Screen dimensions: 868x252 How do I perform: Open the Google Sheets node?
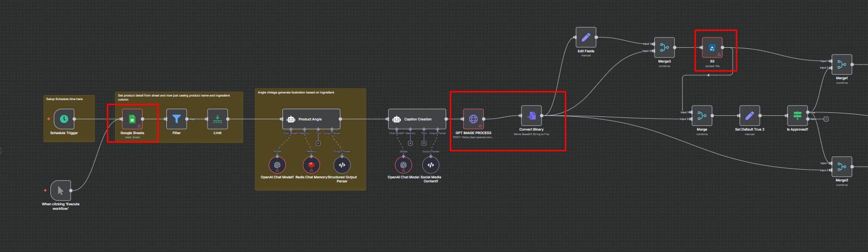pyautogui.click(x=132, y=119)
